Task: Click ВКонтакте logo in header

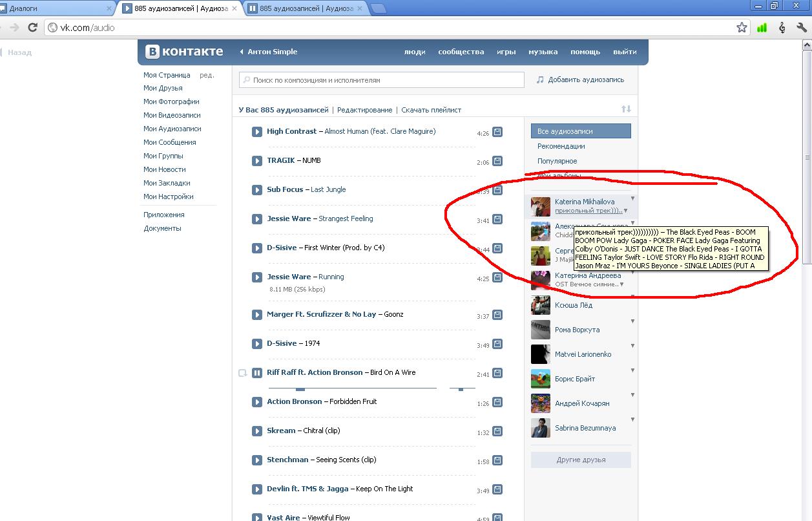Action: coord(184,52)
